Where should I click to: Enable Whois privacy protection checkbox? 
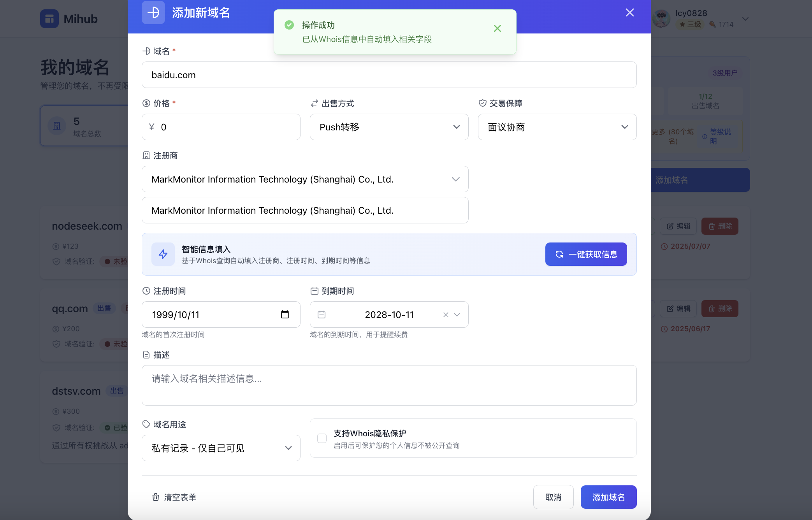coord(322,438)
